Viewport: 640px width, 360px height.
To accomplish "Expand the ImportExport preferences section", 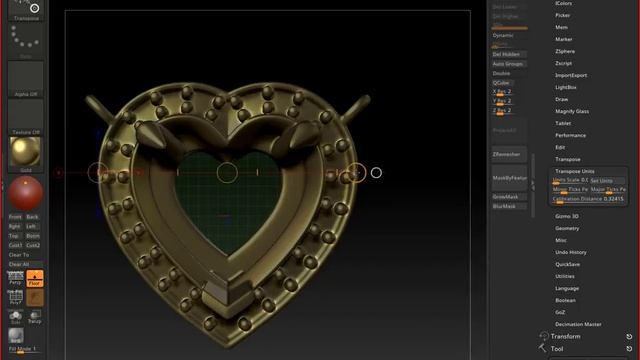I will click(x=571, y=76).
